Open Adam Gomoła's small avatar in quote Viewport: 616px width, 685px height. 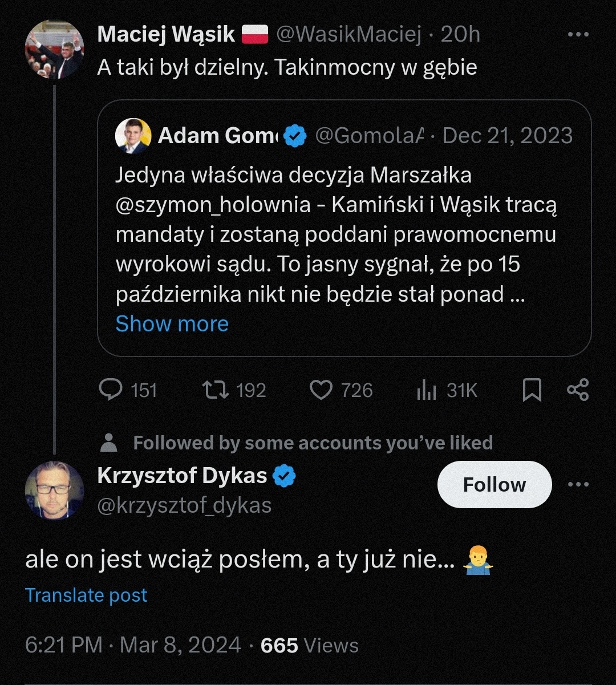pyautogui.click(x=133, y=136)
